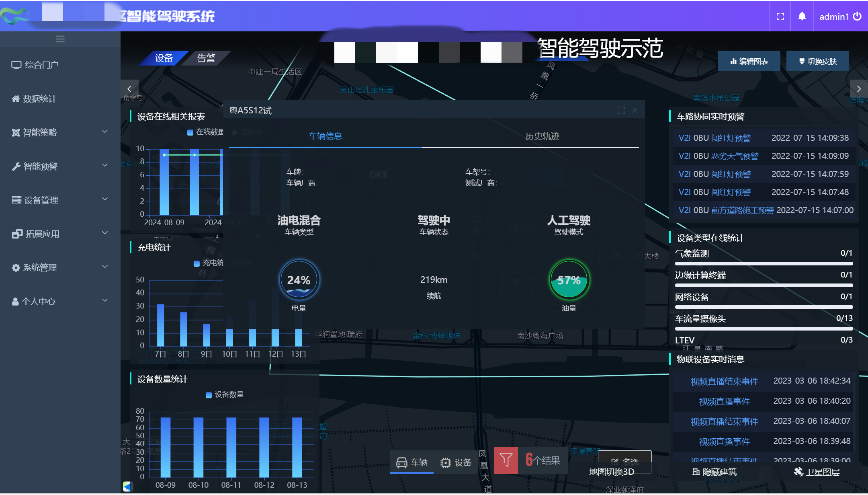Toggle 设备数量 legend series

[x=225, y=394]
